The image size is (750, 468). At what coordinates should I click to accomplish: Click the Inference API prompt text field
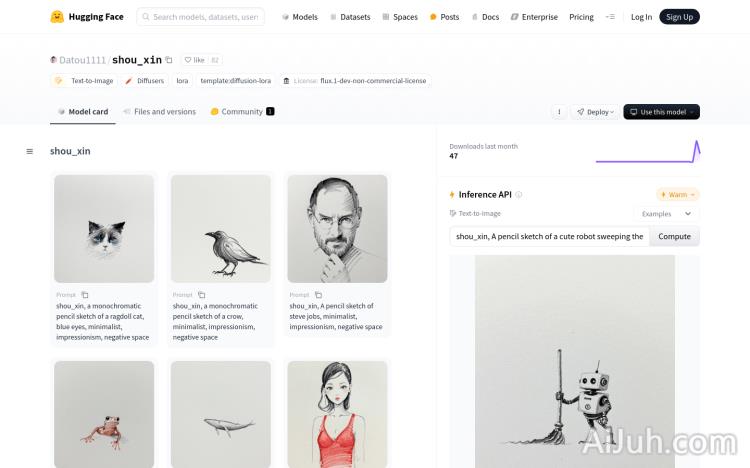(x=549, y=237)
